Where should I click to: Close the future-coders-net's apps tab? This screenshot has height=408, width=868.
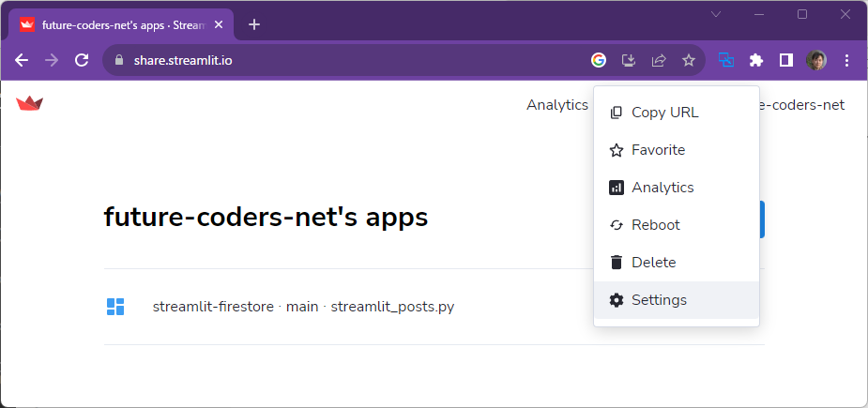(x=219, y=25)
